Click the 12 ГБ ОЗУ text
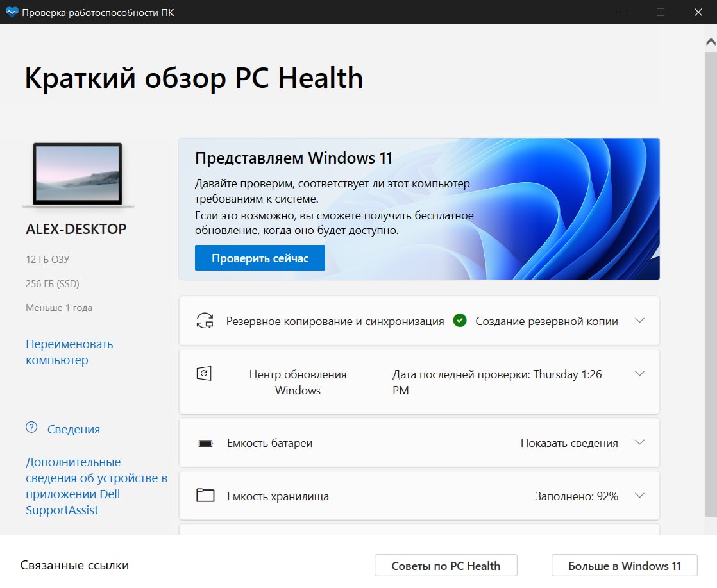The height and width of the screenshot is (588, 717). (47, 259)
